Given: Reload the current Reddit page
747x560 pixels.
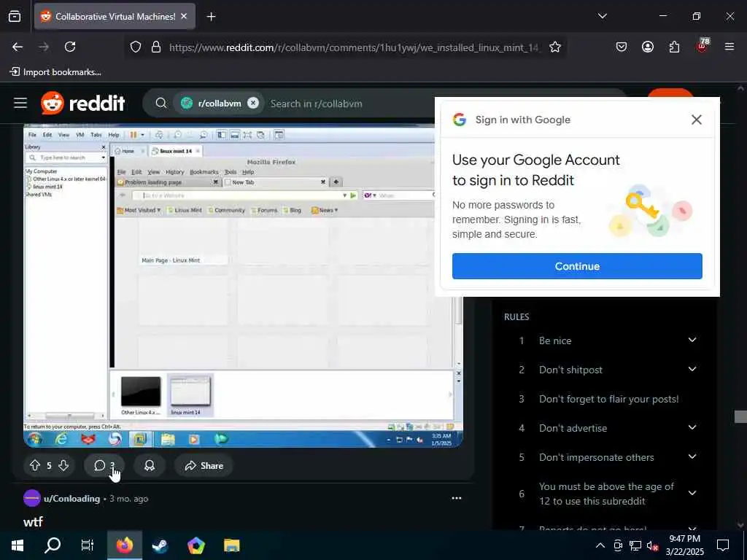Looking at the screenshot, I should (70, 47).
